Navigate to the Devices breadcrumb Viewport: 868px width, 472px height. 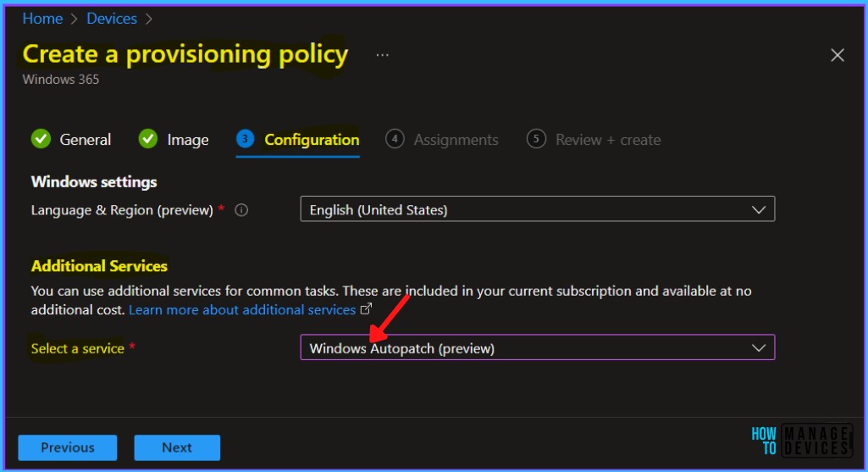pyautogui.click(x=112, y=18)
